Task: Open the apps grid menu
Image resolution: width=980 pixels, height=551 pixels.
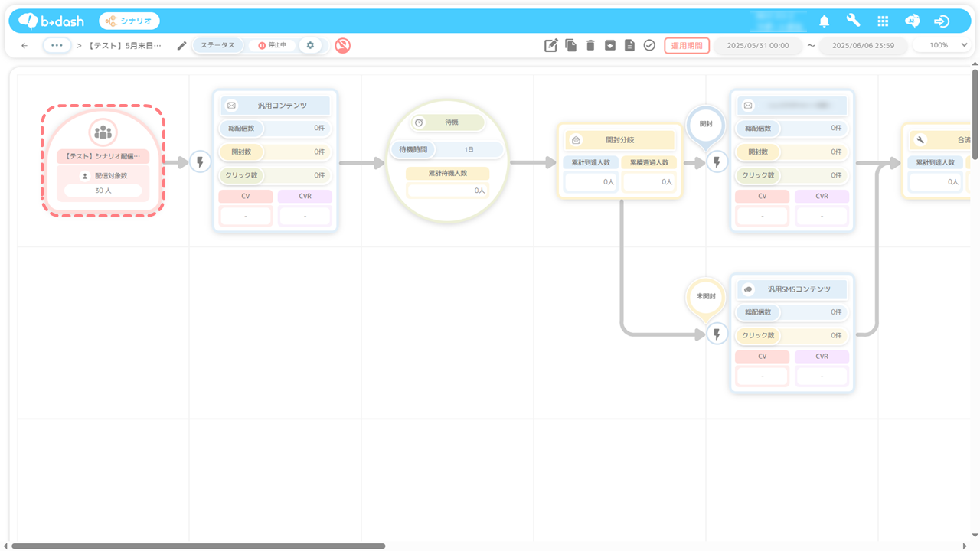Action: click(883, 21)
